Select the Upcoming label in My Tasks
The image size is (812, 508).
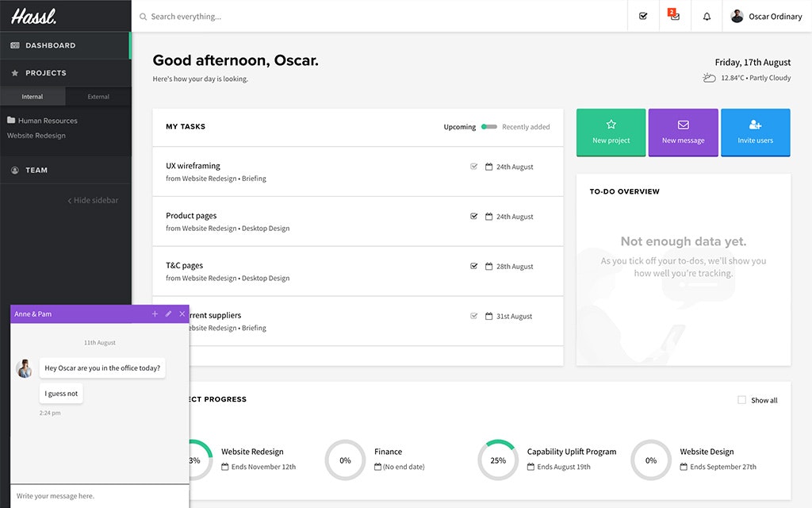[x=459, y=127]
